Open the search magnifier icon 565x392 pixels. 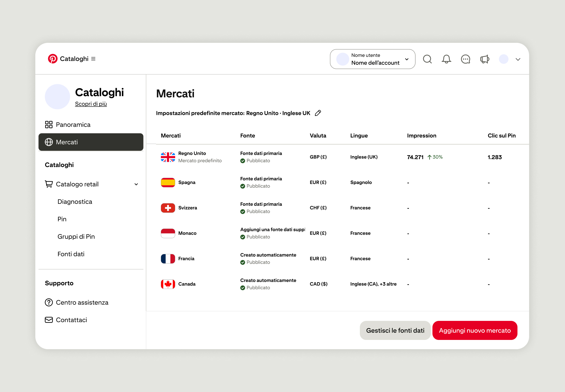tap(427, 59)
